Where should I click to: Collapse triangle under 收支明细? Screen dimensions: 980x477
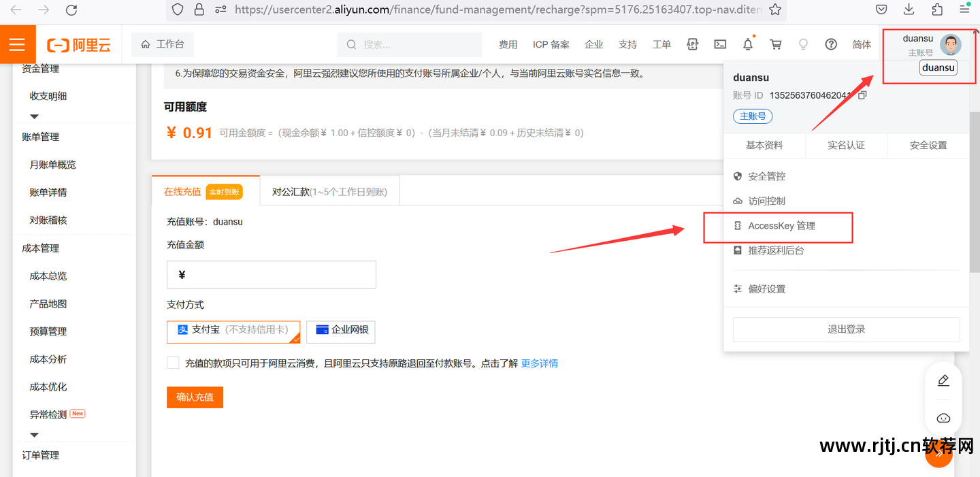click(x=35, y=117)
